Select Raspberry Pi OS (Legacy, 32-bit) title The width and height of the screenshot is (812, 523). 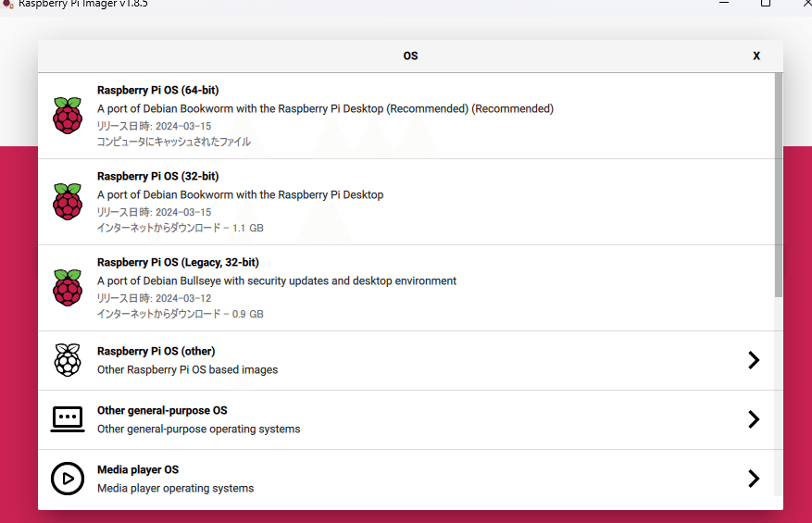click(178, 262)
